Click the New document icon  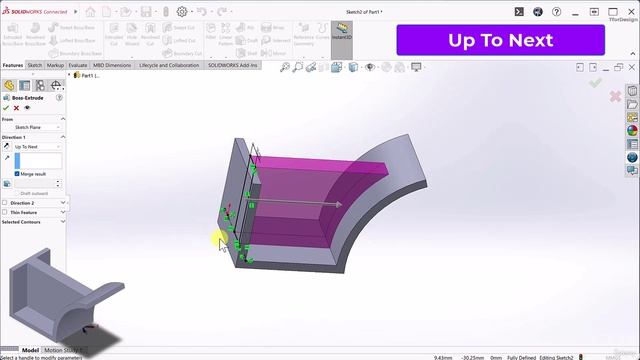pos(107,12)
